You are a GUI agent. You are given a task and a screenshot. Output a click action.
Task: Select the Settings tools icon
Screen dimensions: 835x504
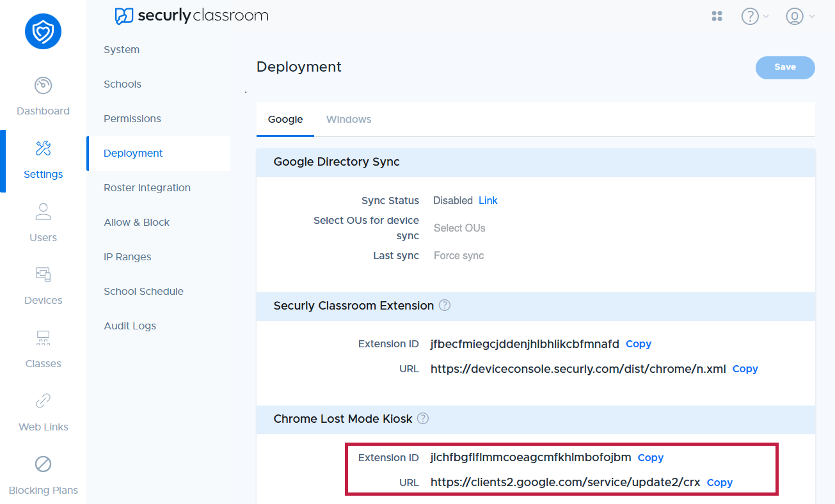(x=43, y=148)
